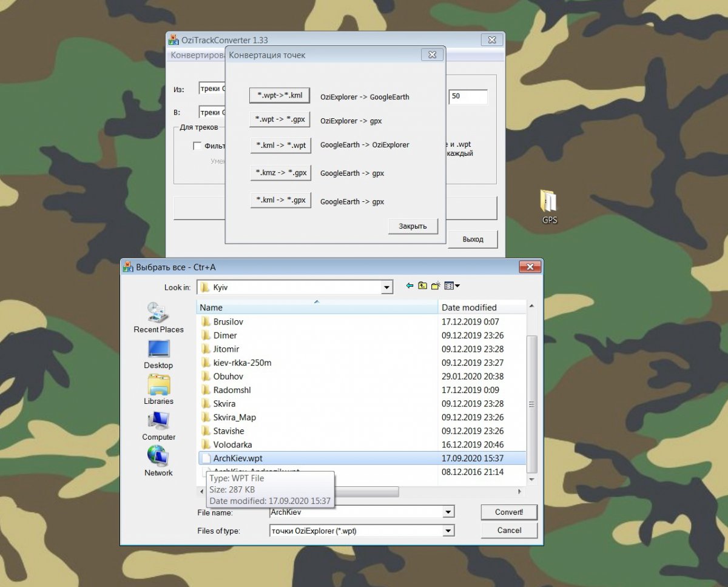The width and height of the screenshot is (728, 587).
Task: Go to Desktop in places bar
Action: pyautogui.click(x=158, y=354)
